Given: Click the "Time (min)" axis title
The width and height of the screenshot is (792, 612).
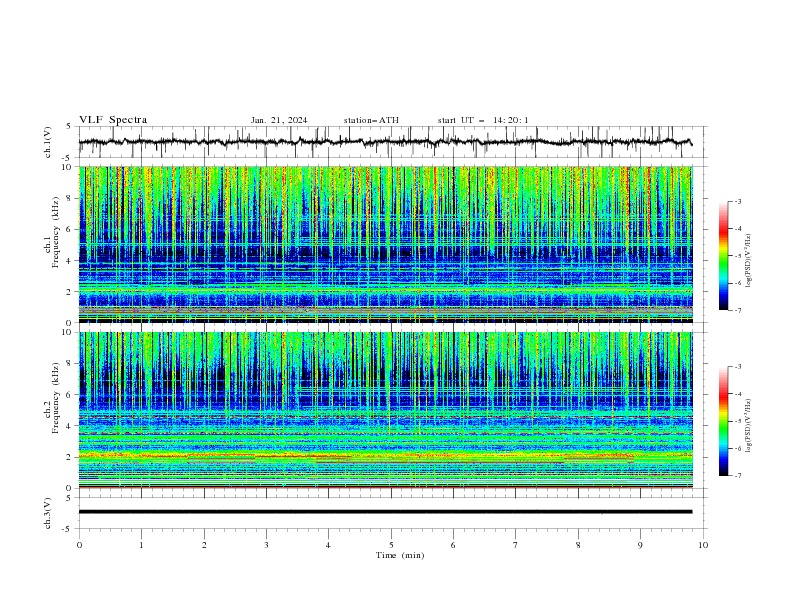Looking at the screenshot, I should [400, 555].
